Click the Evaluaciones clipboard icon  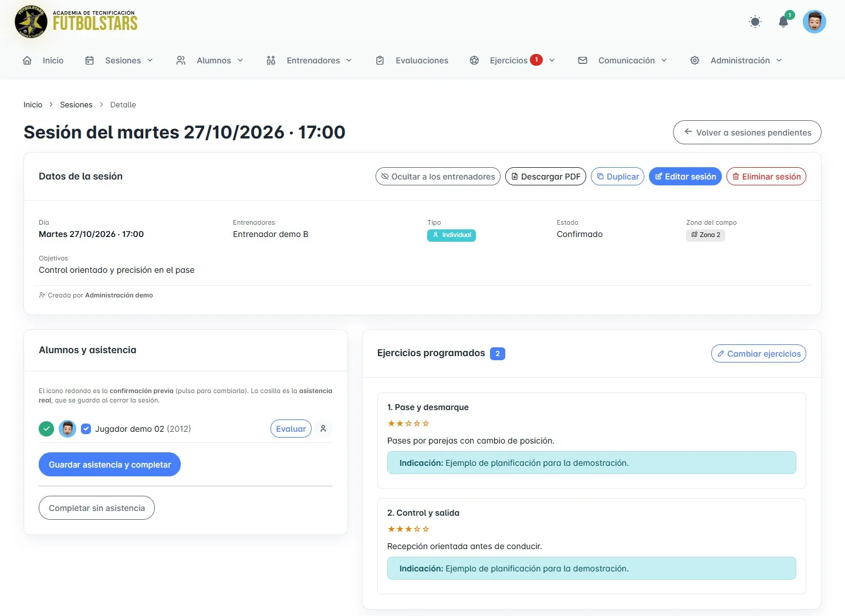380,60
